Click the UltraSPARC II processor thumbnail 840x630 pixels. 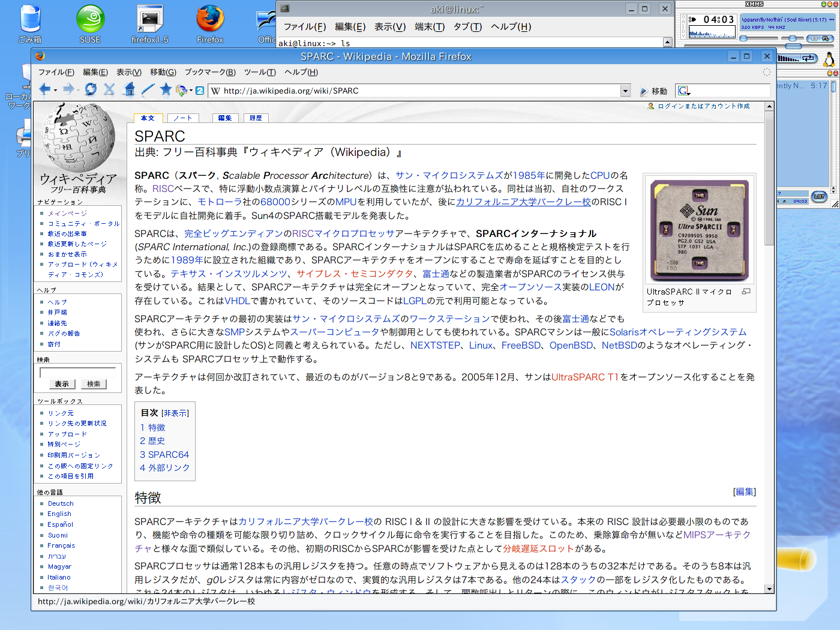pyautogui.click(x=699, y=230)
